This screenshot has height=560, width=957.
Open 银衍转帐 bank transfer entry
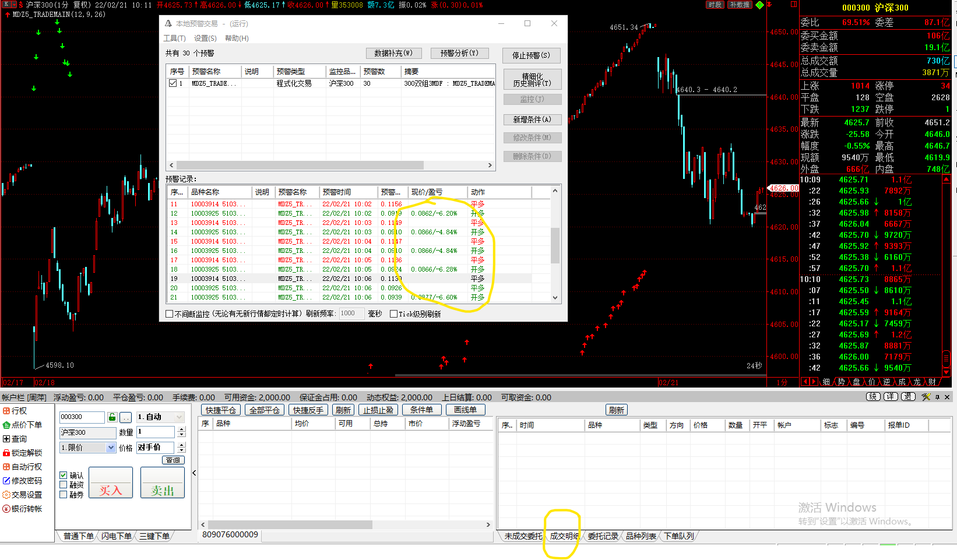(x=22, y=509)
